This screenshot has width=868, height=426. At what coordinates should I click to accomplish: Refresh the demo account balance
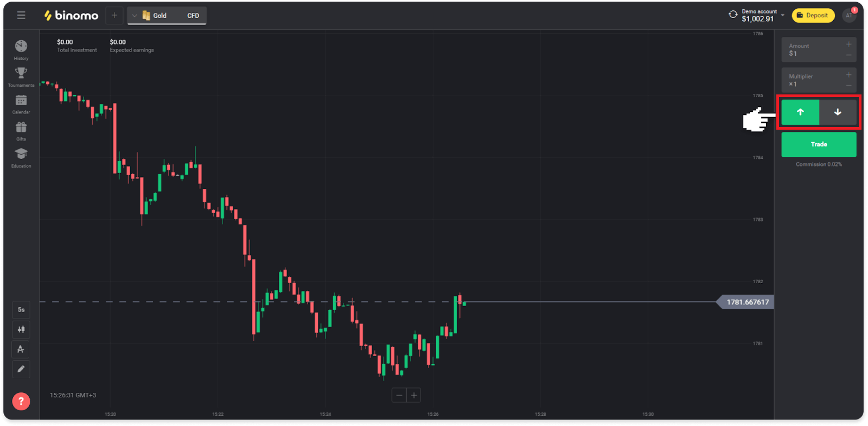pos(733,15)
